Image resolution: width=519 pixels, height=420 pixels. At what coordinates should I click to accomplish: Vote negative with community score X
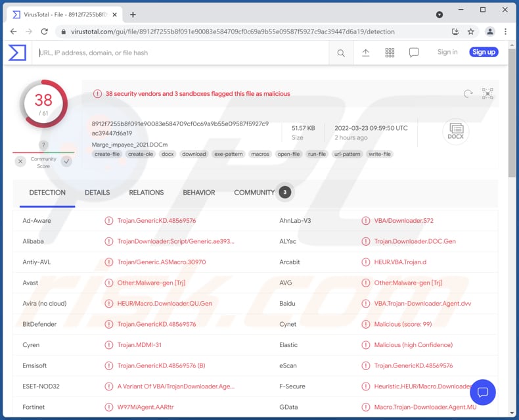[20, 161]
